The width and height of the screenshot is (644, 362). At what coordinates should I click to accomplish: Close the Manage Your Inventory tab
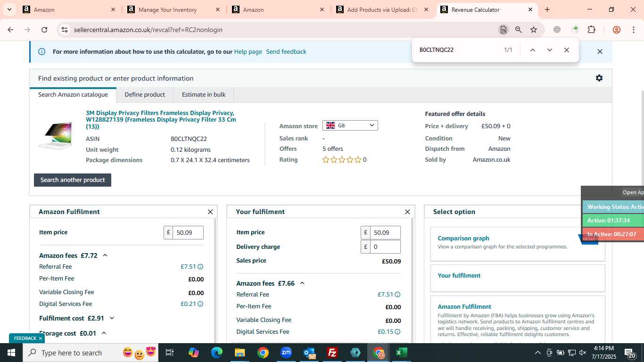[x=217, y=9]
